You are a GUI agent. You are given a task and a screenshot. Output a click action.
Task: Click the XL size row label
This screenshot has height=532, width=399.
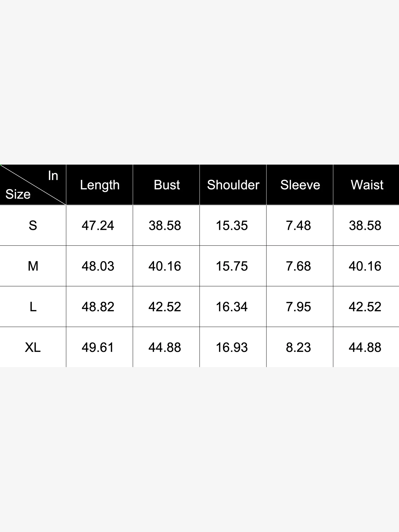33,347
